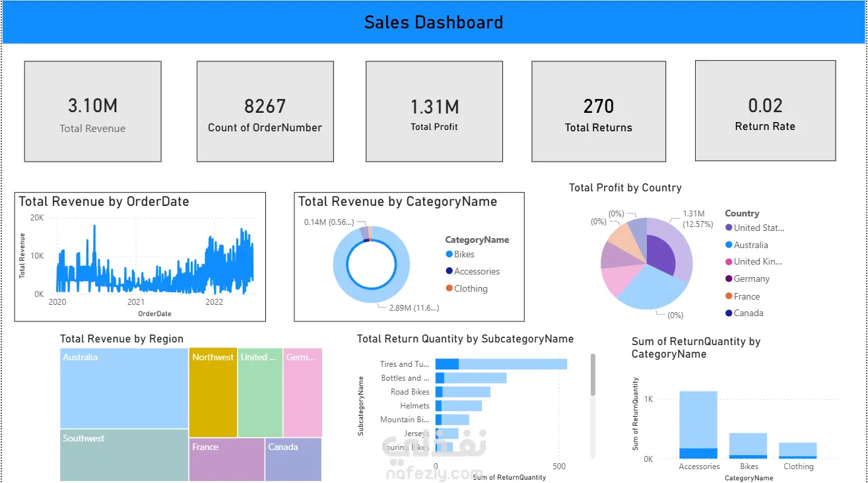
Task: Select the Bikes legend color dot
Action: click(450, 254)
